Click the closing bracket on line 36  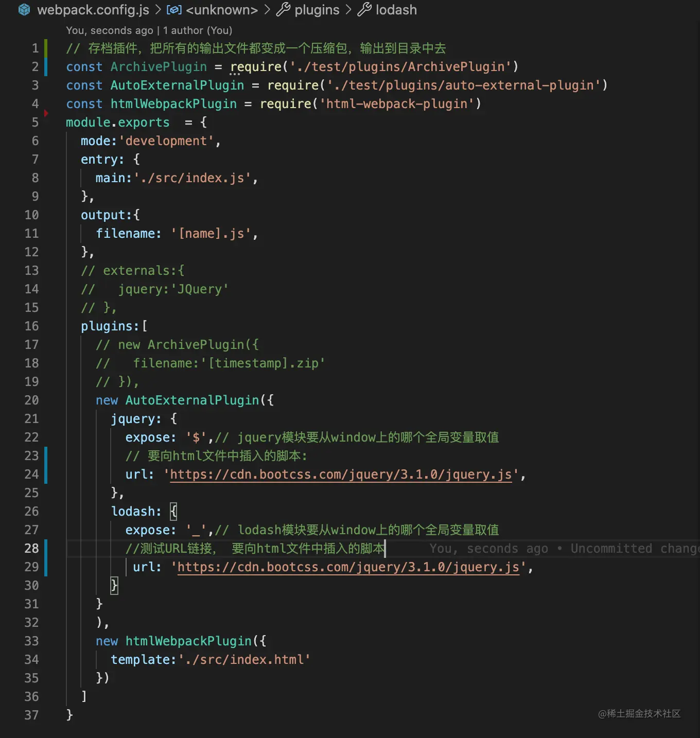coord(84,697)
